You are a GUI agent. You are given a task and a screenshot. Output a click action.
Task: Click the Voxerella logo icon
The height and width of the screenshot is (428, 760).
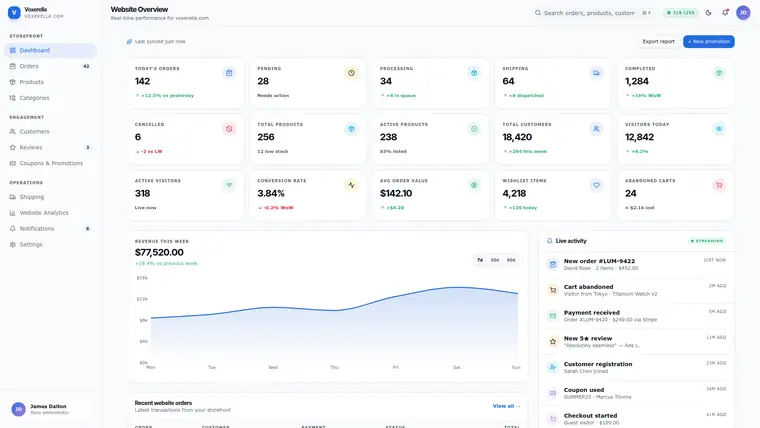[x=14, y=13]
